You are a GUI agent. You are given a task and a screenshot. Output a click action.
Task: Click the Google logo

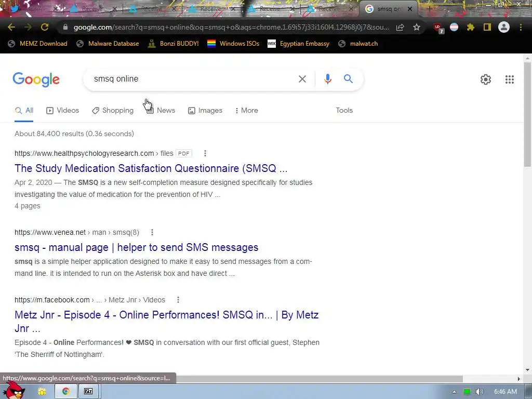[36, 79]
